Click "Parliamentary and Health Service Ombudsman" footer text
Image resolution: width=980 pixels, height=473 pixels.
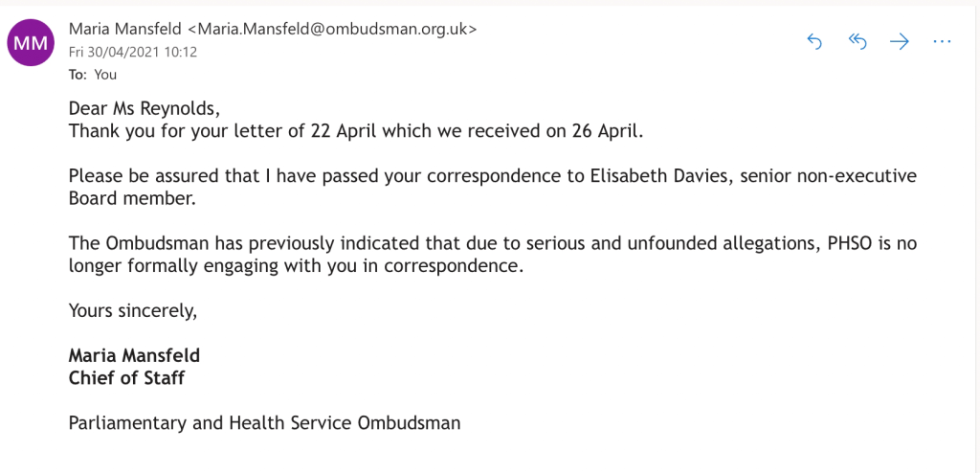264,422
